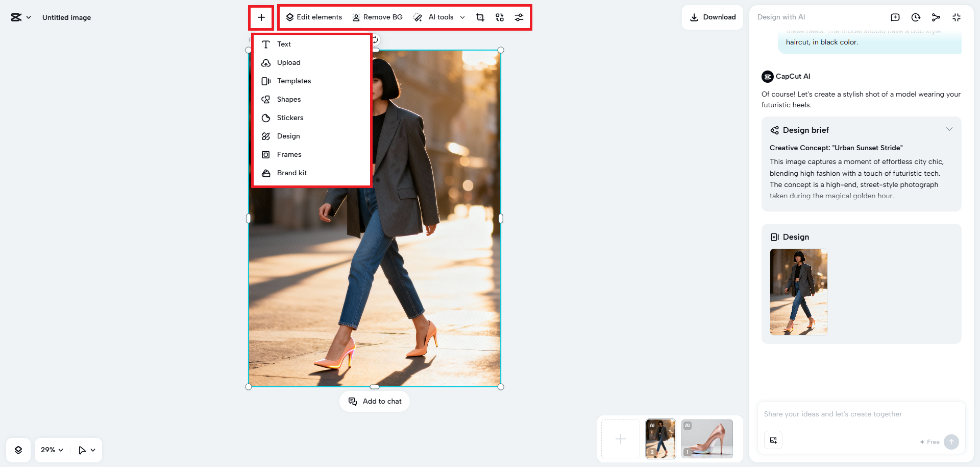This screenshot has width=980, height=467.
Task: Click the share icon in the AI panel header
Action: coord(936,17)
